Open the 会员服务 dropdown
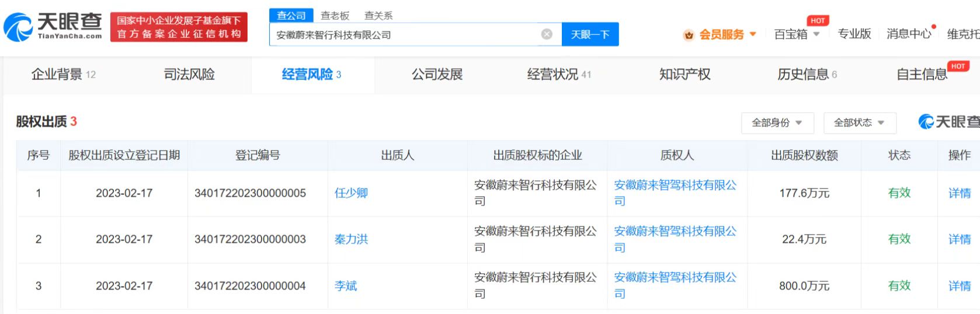The height and width of the screenshot is (314, 980). point(728,34)
